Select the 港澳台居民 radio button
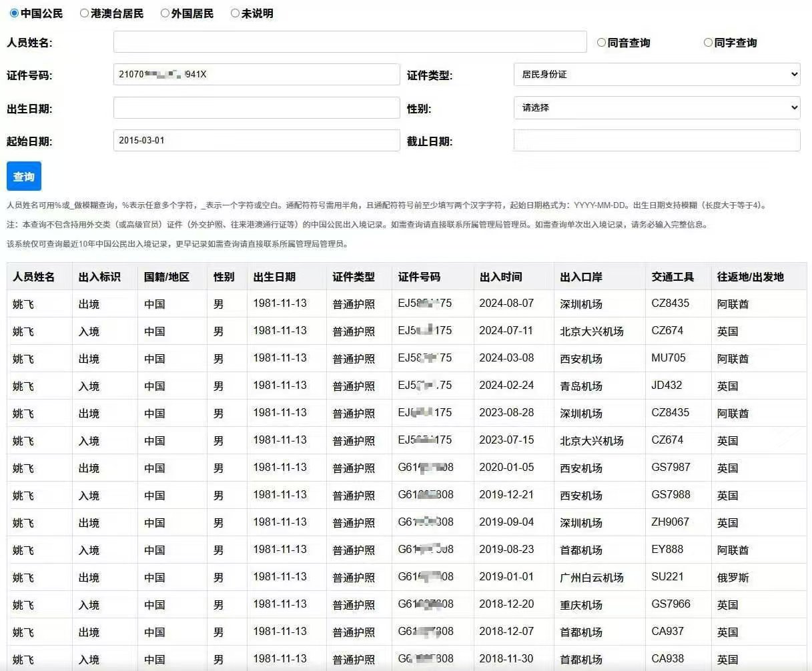The height and width of the screenshot is (671, 812). click(x=84, y=13)
